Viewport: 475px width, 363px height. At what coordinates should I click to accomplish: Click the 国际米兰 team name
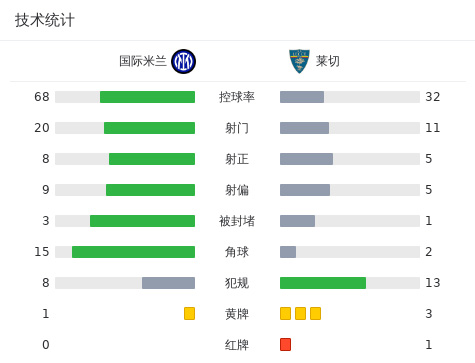click(143, 61)
